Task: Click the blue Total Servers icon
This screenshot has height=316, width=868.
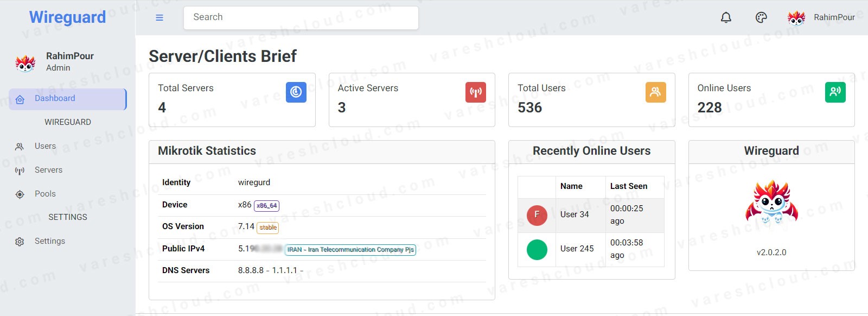Action: tap(296, 92)
